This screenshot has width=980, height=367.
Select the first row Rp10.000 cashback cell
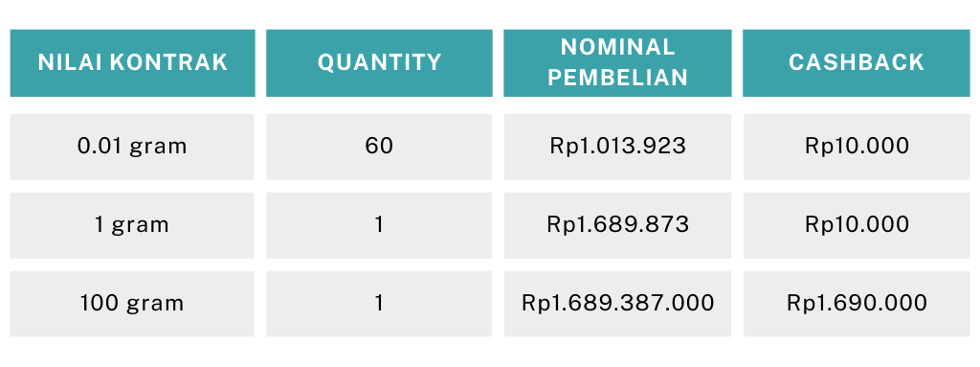[857, 147]
